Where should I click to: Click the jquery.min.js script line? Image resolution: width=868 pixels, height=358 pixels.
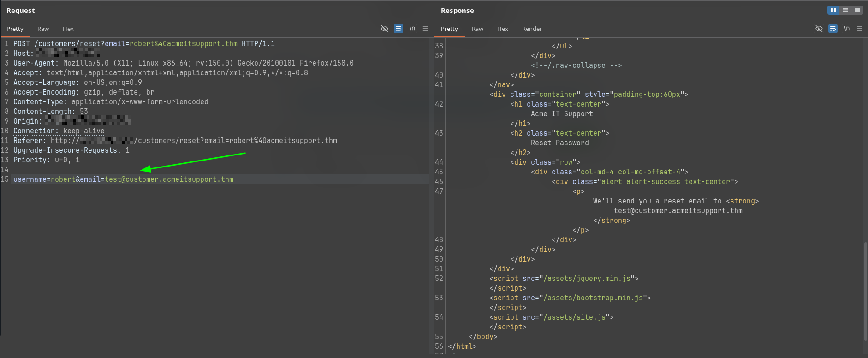tap(564, 279)
